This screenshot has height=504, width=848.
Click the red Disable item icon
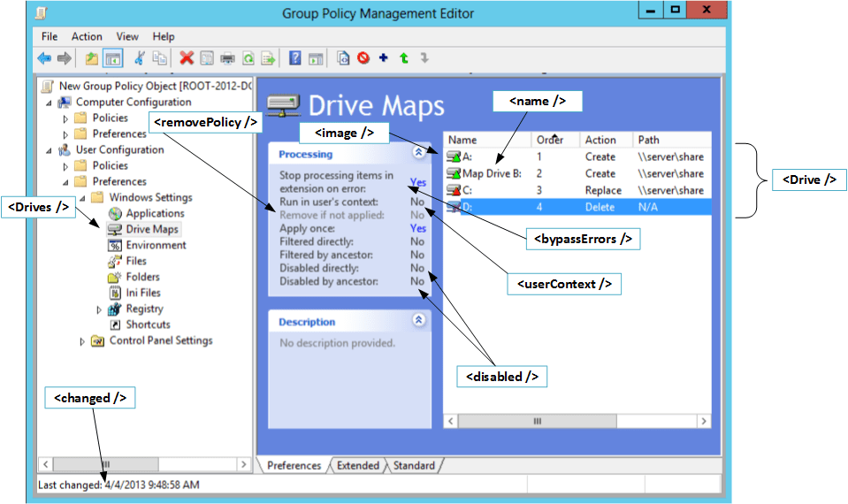363,57
